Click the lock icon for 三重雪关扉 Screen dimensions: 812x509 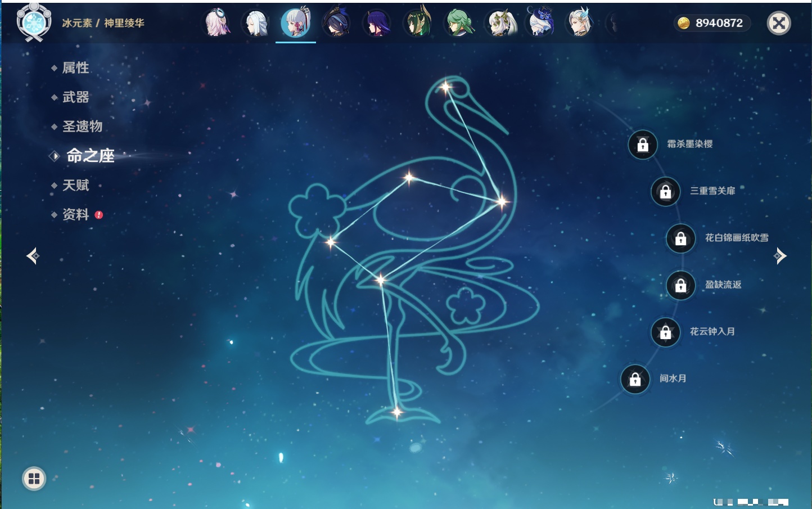tap(665, 191)
